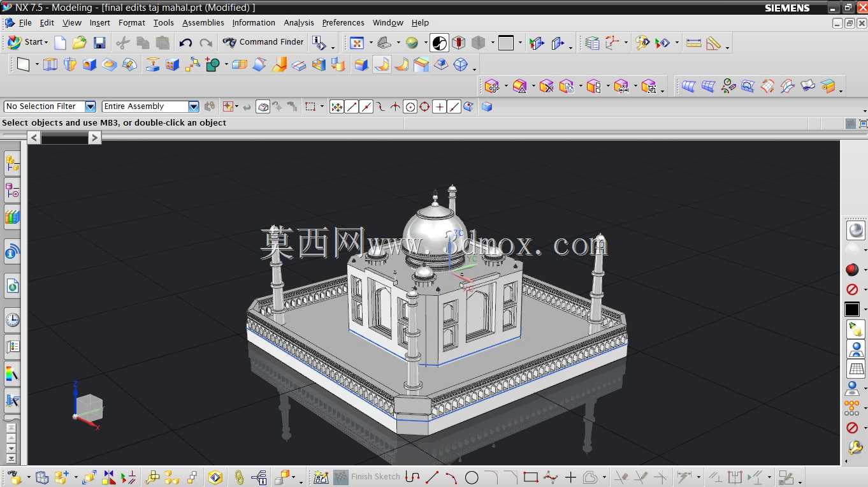The width and height of the screenshot is (868, 487).
Task: Toggle the Mid Point snap option
Action: [x=366, y=106]
